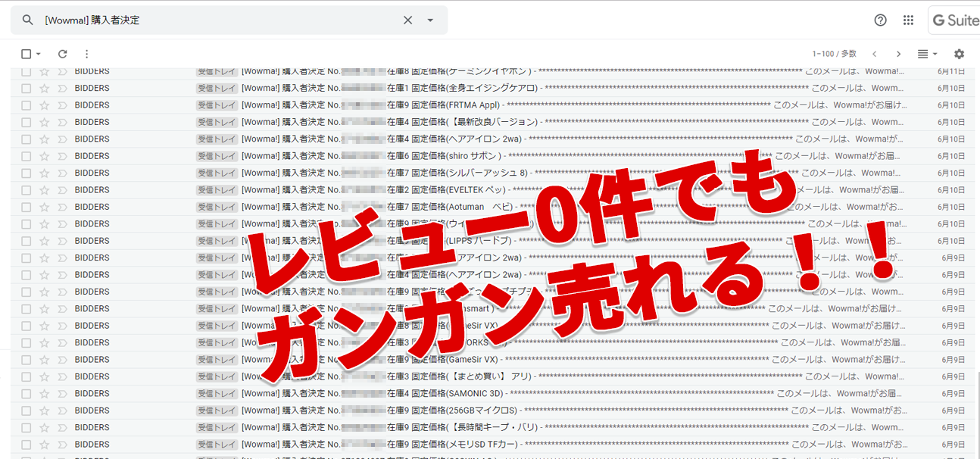This screenshot has width=980, height=459.
Task: Click the G Suite logo
Action: click(x=957, y=20)
